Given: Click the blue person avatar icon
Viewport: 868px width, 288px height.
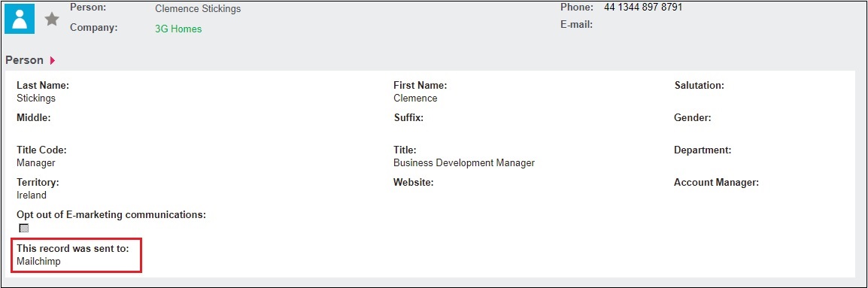Looking at the screenshot, I should [x=20, y=19].
